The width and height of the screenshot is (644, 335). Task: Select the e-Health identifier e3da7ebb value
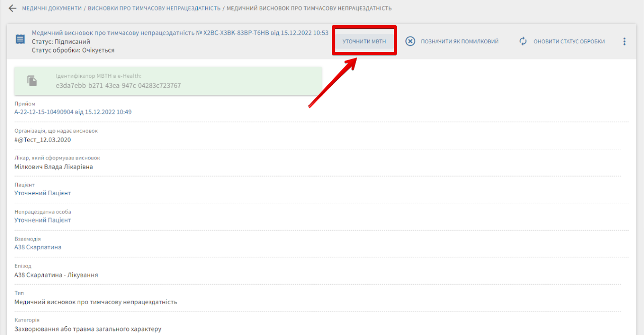118,86
